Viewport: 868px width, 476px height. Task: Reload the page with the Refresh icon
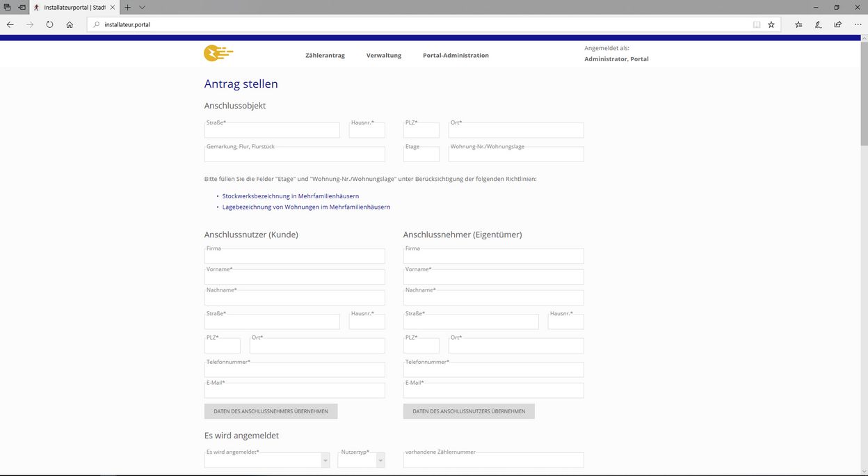(49, 24)
